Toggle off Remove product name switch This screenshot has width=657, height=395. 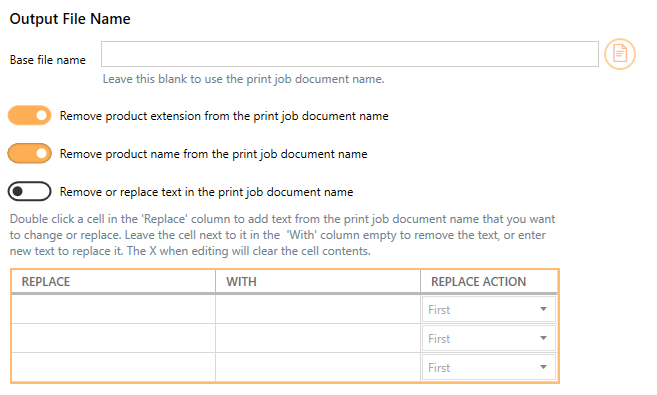coord(29,153)
